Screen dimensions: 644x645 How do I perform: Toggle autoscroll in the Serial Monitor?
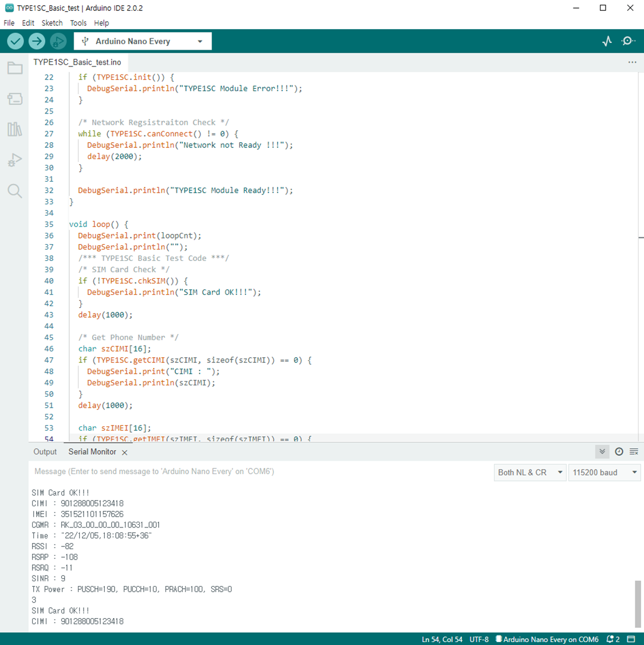pyautogui.click(x=602, y=452)
